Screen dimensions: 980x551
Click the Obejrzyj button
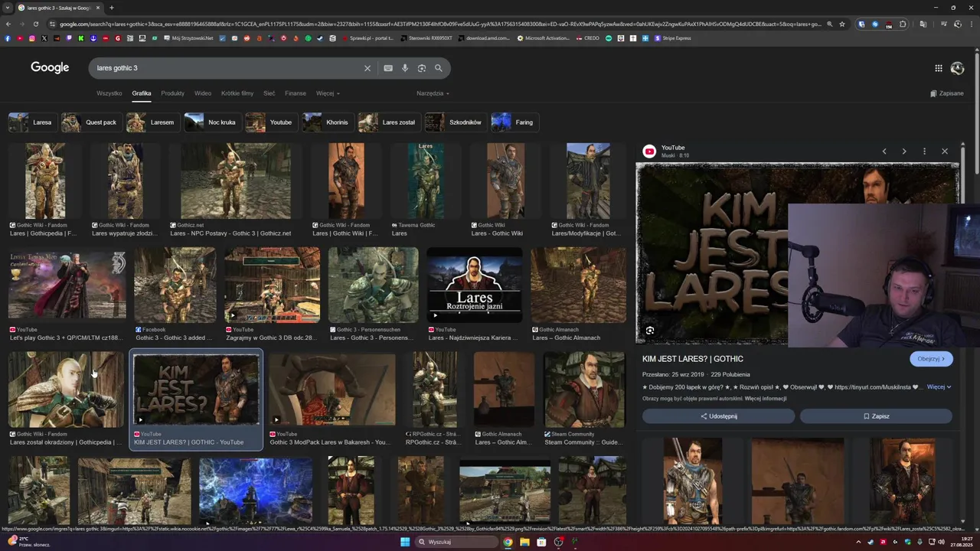pyautogui.click(x=931, y=359)
